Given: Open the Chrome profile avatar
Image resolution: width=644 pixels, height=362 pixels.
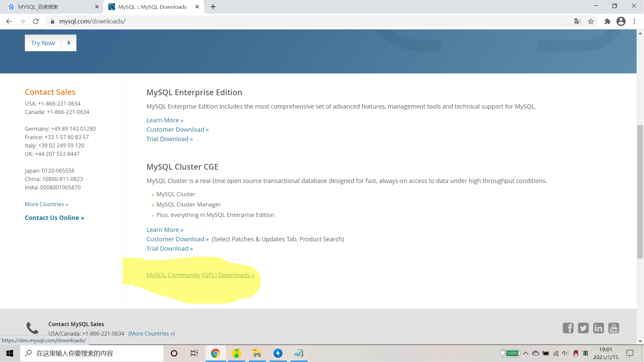Looking at the screenshot, I should 621,21.
